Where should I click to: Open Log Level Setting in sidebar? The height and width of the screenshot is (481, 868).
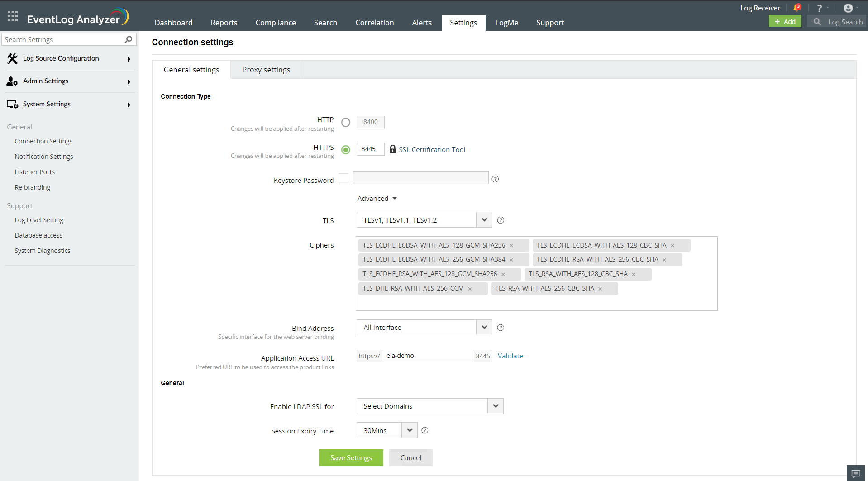click(x=39, y=220)
